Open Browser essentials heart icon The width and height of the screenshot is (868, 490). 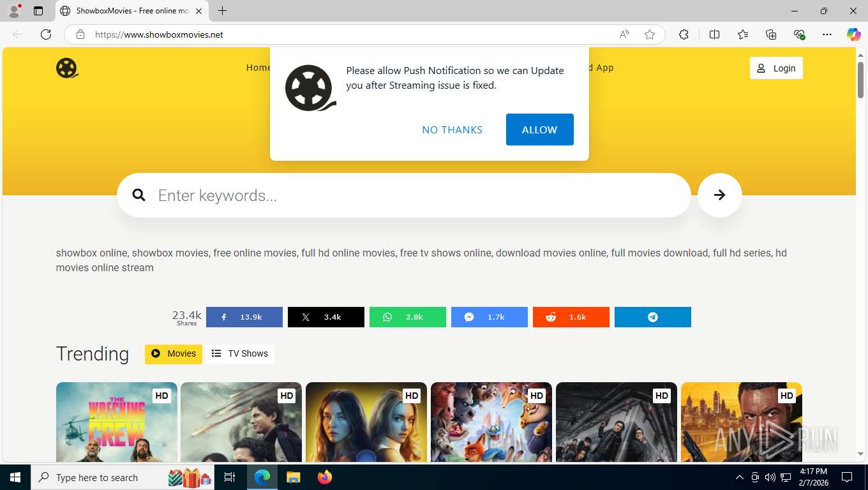(799, 34)
